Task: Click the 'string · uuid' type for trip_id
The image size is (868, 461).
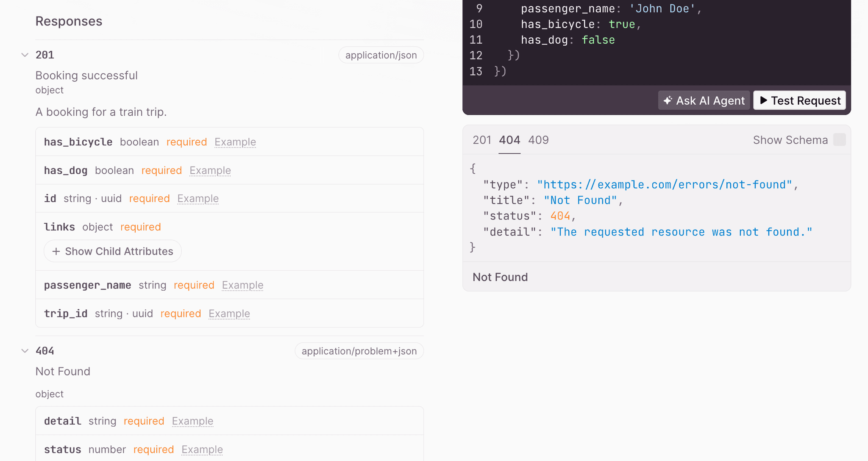Action: coord(124,314)
